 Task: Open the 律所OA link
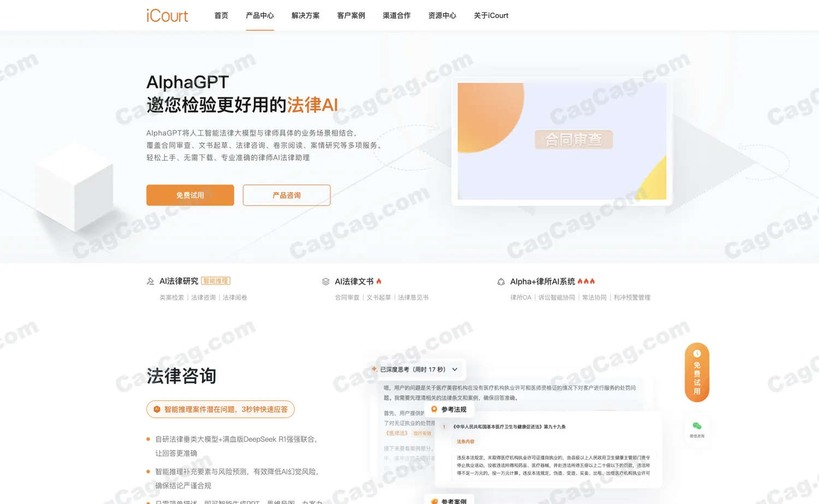(521, 298)
